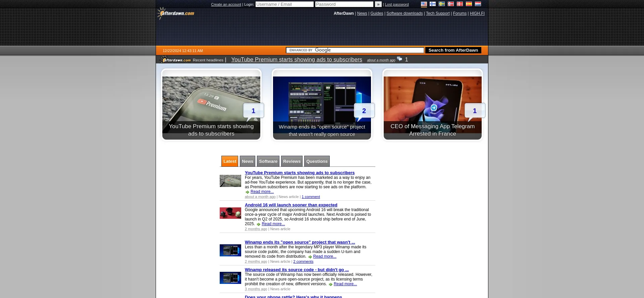Viewport: 644px width, 298px height.
Task: Click Create an account link
Action: coord(226,4)
